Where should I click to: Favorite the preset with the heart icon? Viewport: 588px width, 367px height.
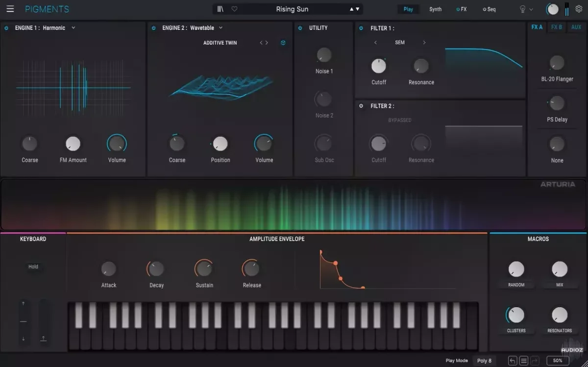pyautogui.click(x=234, y=9)
